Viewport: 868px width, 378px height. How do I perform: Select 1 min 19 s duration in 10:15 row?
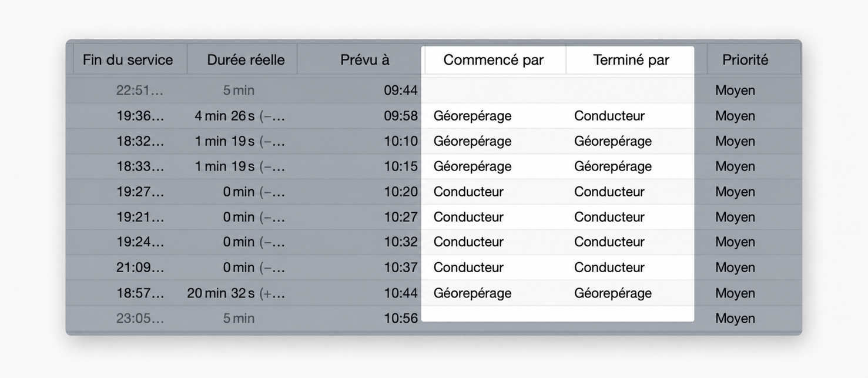click(x=240, y=166)
